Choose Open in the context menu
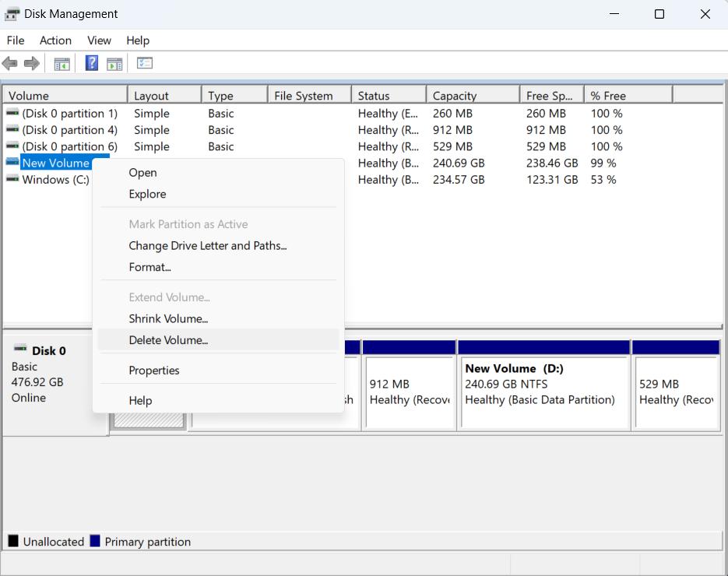Screen dimensions: 728x576 (218, 173)
